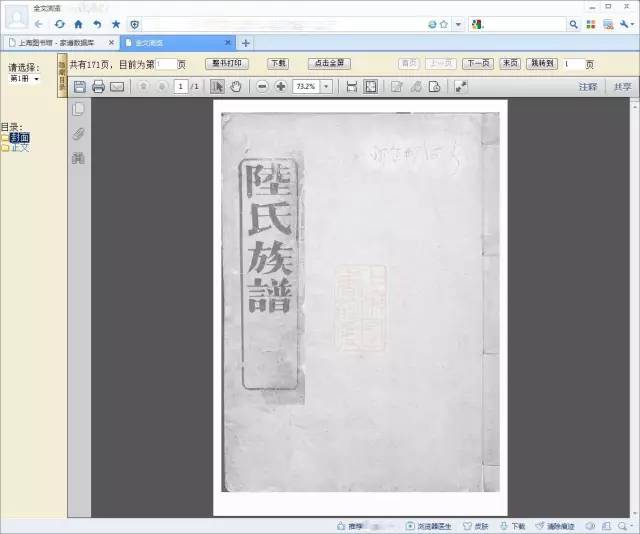Click the 跳转到 button

click(542, 64)
